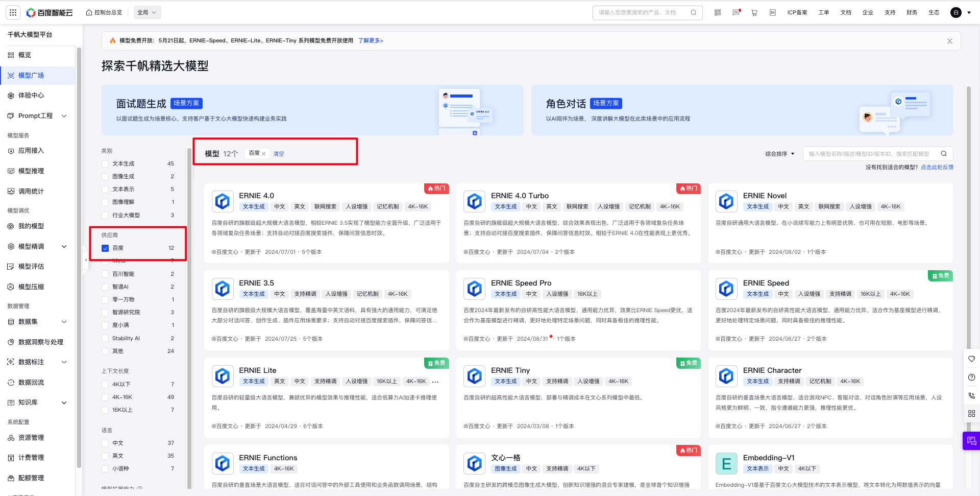The width and height of the screenshot is (980, 496).
Task: Check the Stability AI provider checkbox
Action: pyautogui.click(x=105, y=339)
